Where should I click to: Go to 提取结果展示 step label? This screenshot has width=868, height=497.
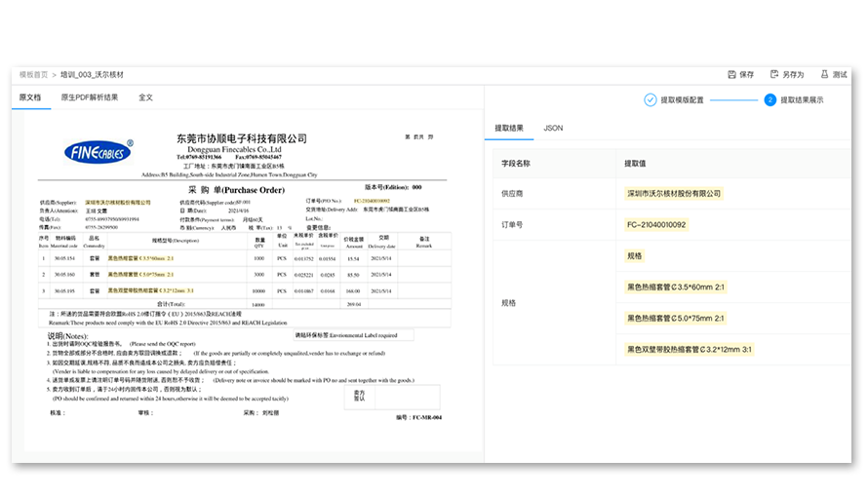[x=802, y=100]
